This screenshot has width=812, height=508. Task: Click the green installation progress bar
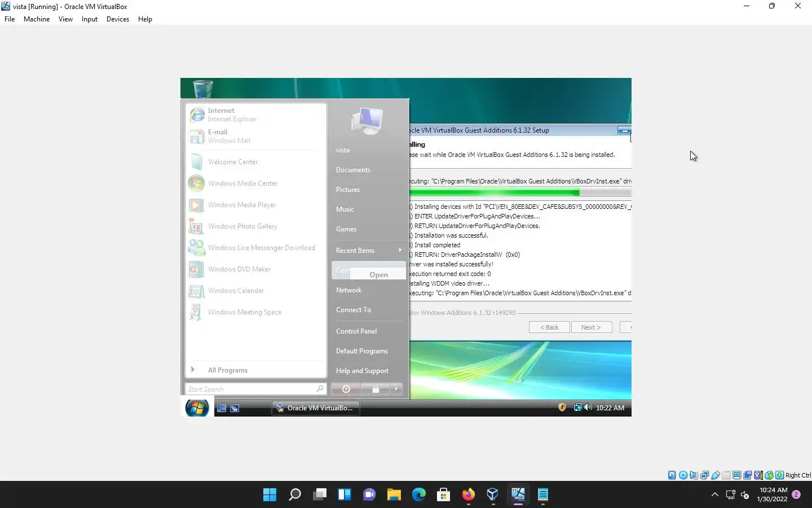pyautogui.click(x=520, y=192)
